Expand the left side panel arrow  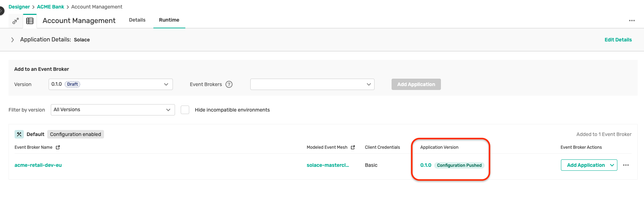click(x=1, y=11)
